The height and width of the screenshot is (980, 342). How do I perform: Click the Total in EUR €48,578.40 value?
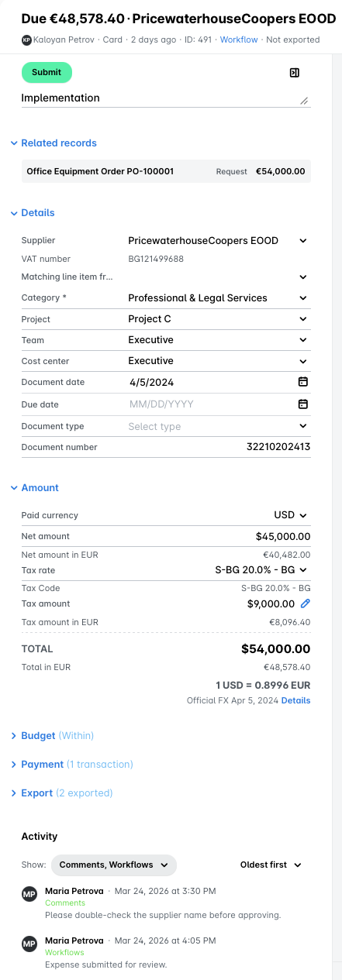click(287, 666)
